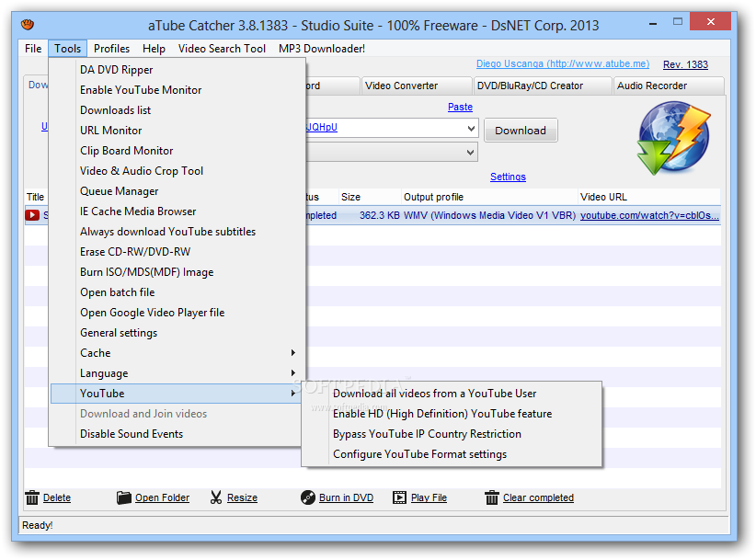Open Diego Uscanga atube.me link
Viewport: 756px width, 560px height.
[563, 64]
